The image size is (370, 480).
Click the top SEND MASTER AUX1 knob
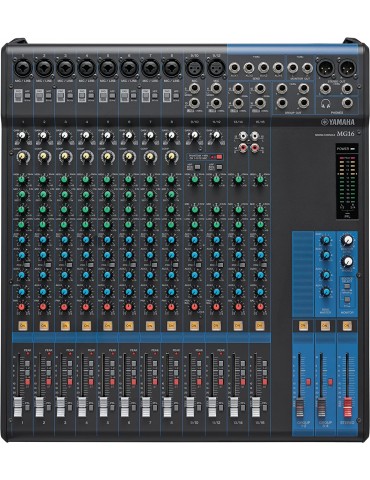(326, 240)
